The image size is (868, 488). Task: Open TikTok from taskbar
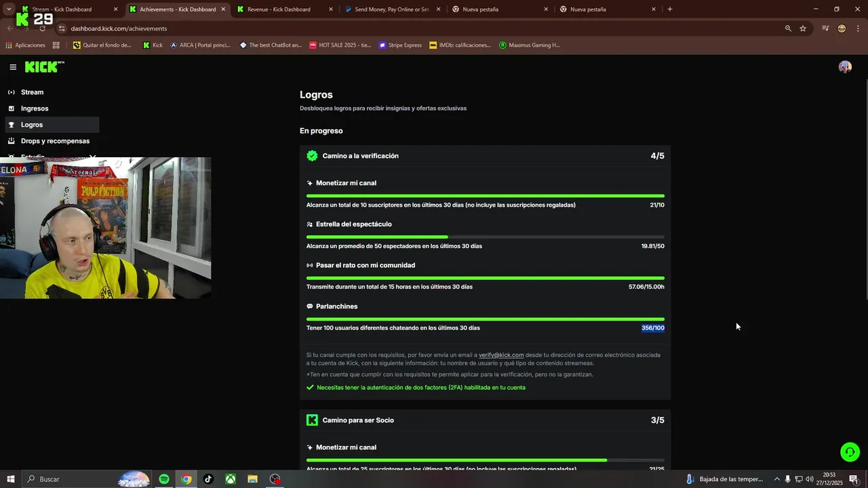click(208, 479)
